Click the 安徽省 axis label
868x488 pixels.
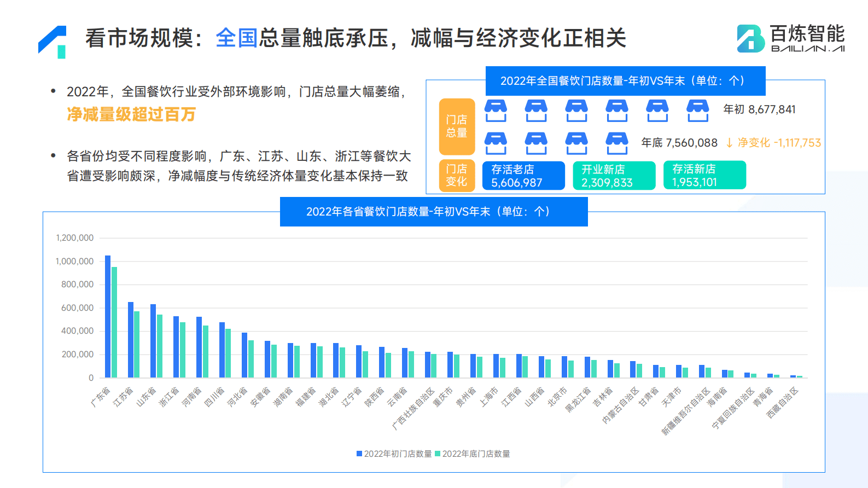click(260, 397)
